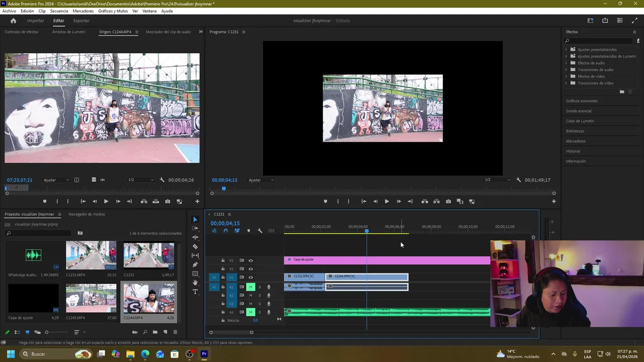Image resolution: width=644 pixels, height=362 pixels.
Task: Step forward one frame in Program monitor
Action: click(x=398, y=202)
